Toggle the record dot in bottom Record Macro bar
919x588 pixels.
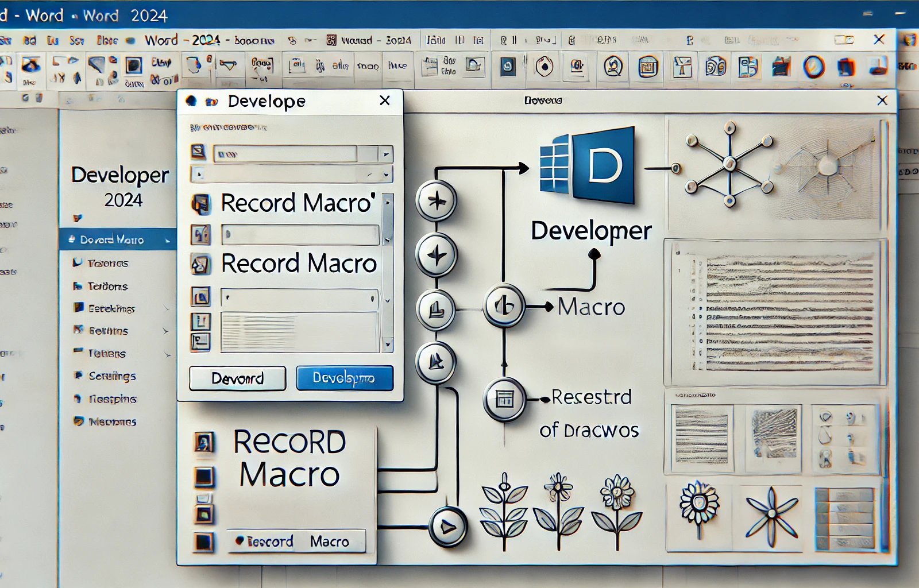tap(240, 541)
